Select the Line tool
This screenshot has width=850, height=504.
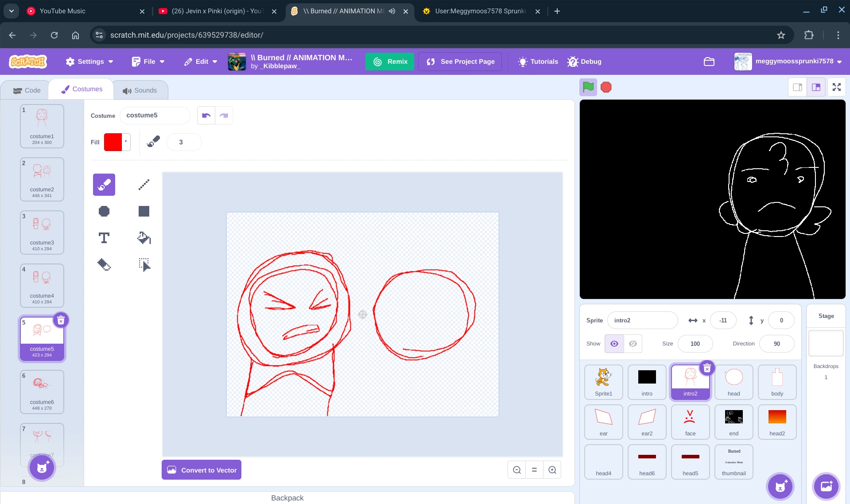coord(144,185)
